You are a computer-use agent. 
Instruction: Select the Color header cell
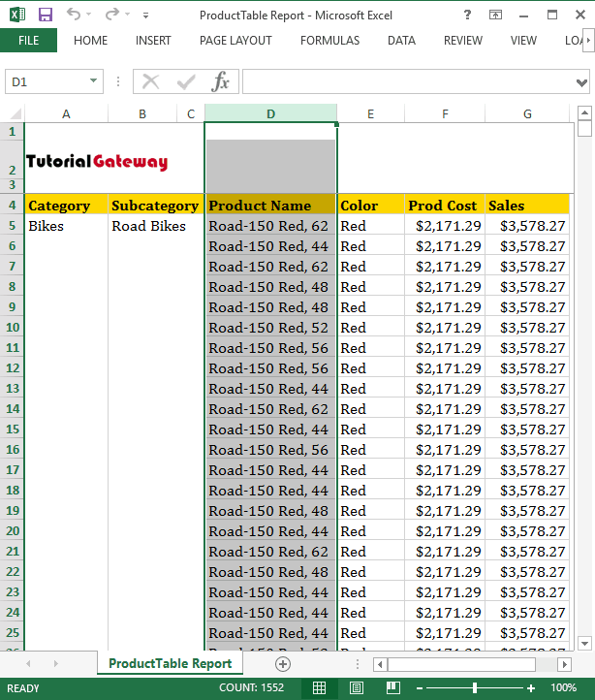(x=370, y=206)
